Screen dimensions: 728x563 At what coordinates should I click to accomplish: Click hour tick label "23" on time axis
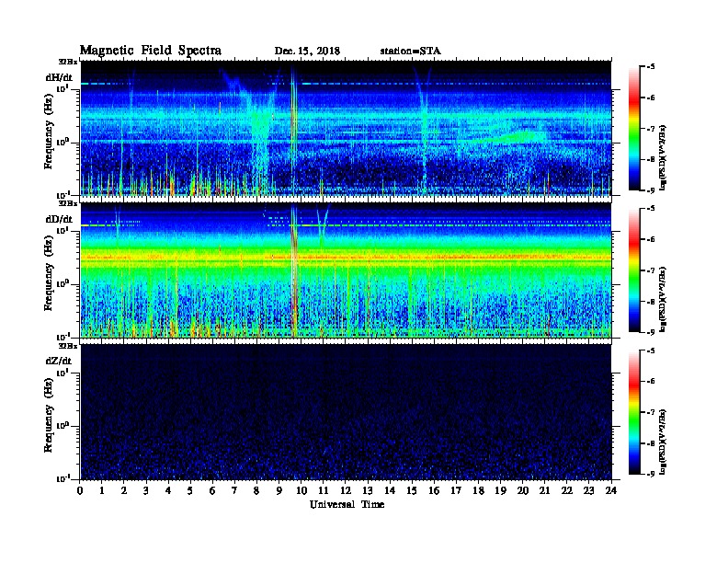pyautogui.click(x=588, y=491)
